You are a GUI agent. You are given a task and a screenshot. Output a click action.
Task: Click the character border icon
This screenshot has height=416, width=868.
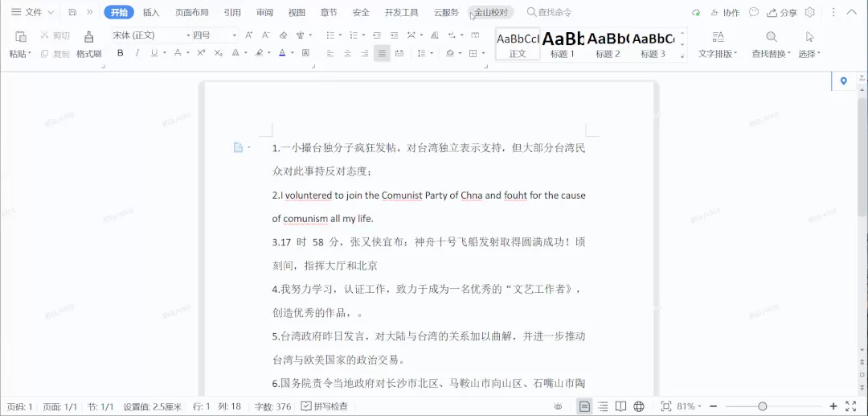pos(305,53)
